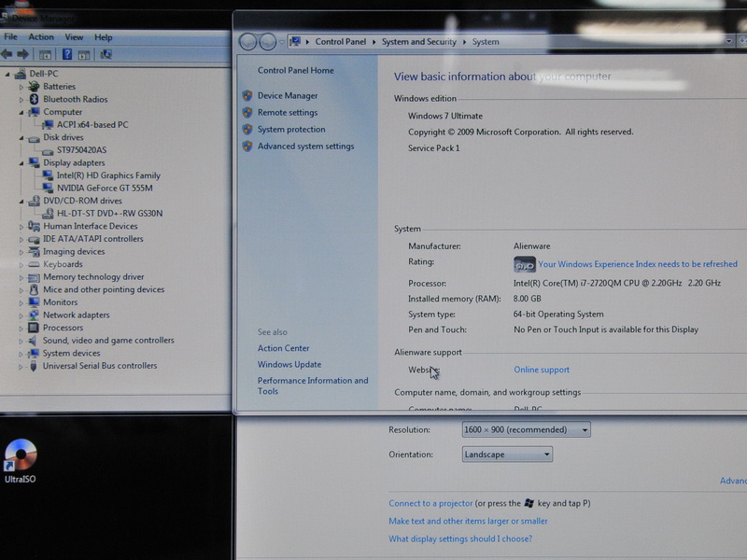This screenshot has width=747, height=560.
Task: Click the Intel(R) Core(TM) i7-2720QM processor value
Action: 617,283
